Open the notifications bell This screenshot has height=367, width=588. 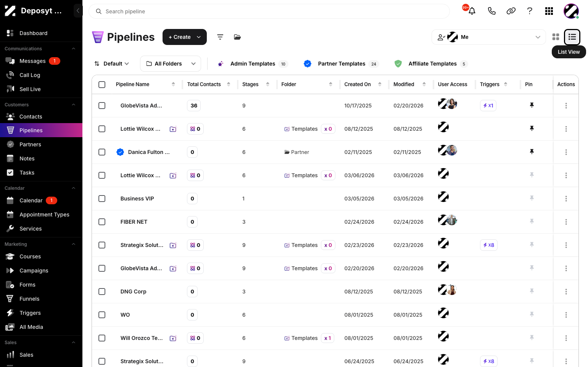pos(472,11)
